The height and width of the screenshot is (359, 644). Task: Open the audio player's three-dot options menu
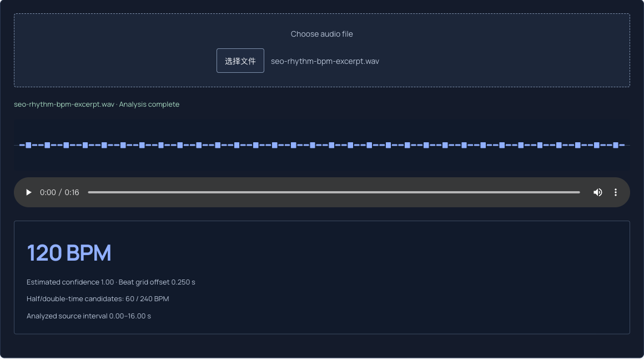coord(615,192)
